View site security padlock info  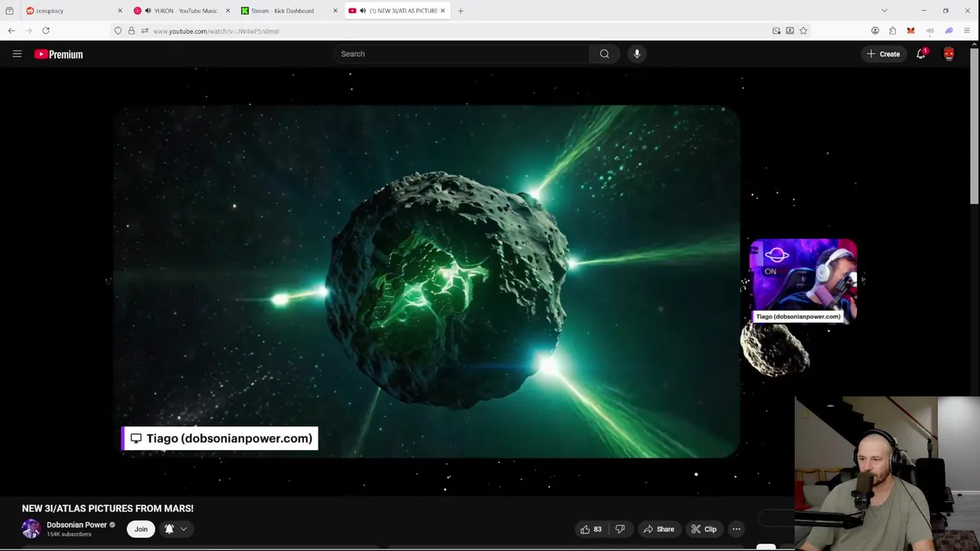coord(131,31)
